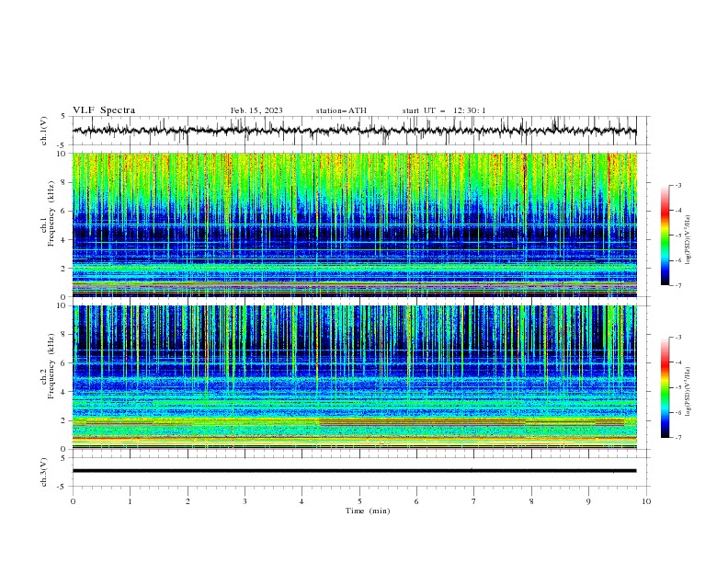Click the "ch.1(V)" axis label
The height and width of the screenshot is (563, 728).
[x=44, y=131]
